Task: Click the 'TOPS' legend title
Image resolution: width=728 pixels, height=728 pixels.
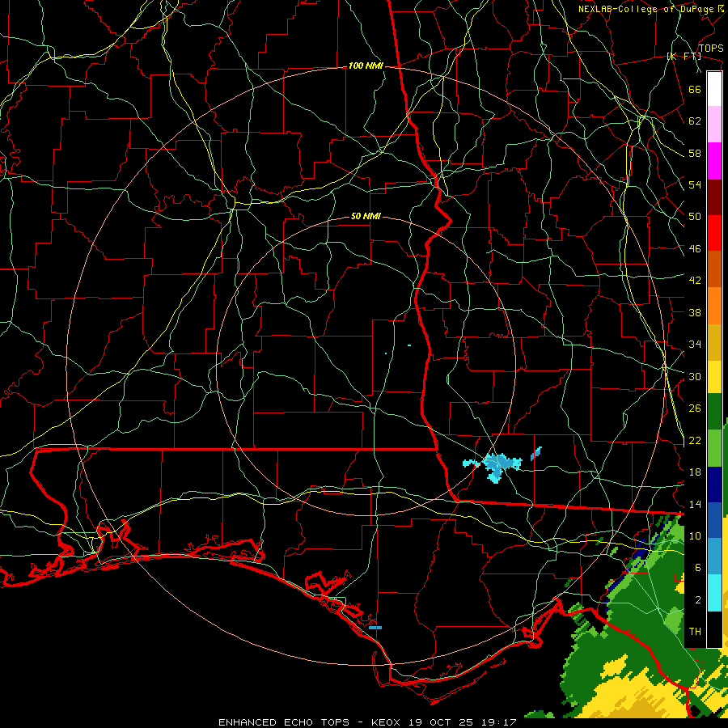Action: 711,49
